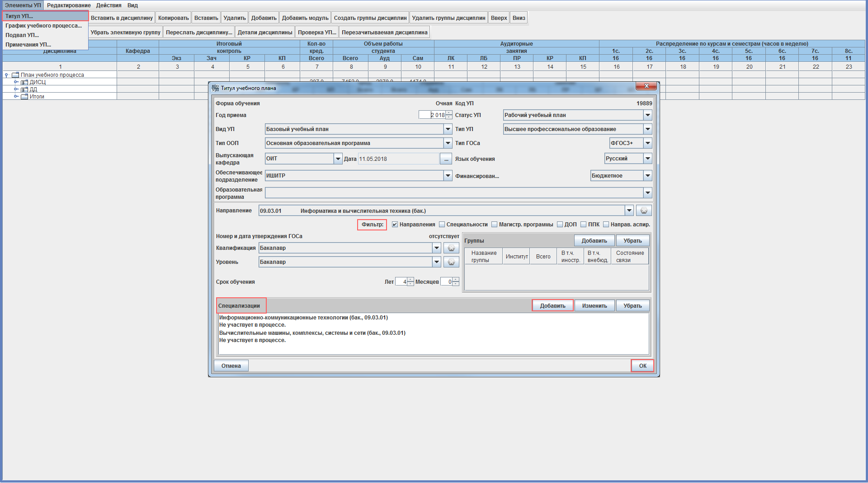
Task: Open the Образовательная программа dropdown
Action: point(647,193)
